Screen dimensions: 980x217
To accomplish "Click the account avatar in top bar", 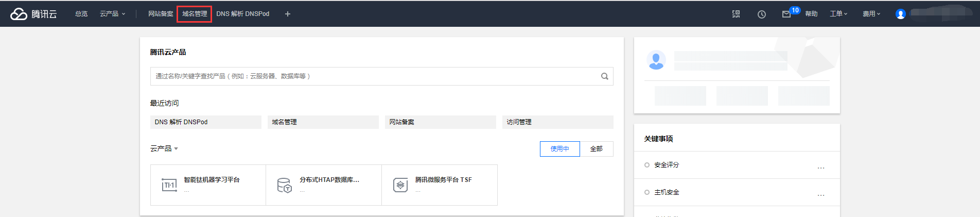I will [901, 14].
